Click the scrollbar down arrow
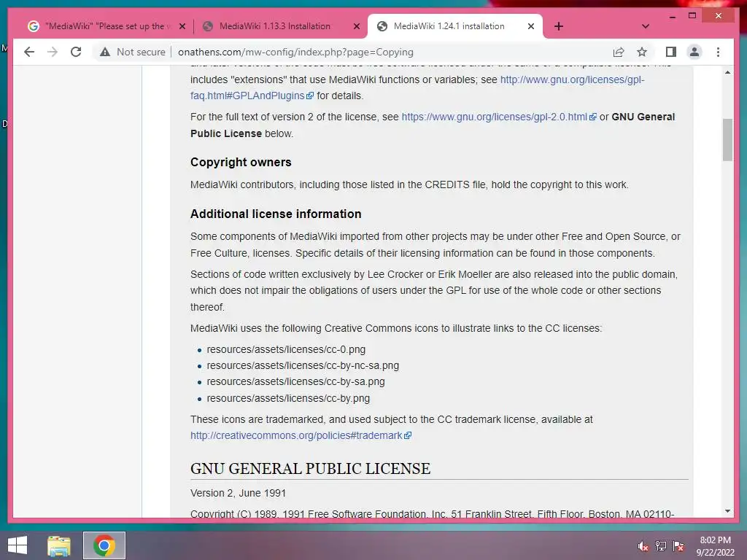 coord(727,511)
